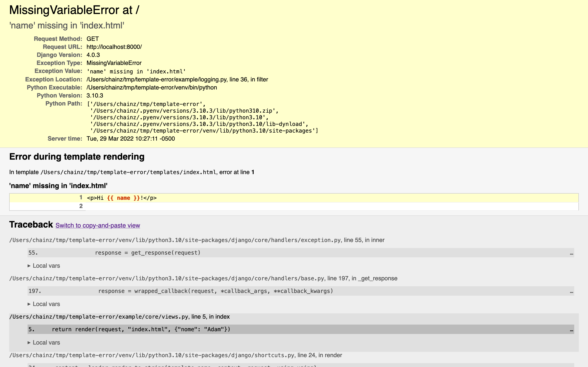The height and width of the screenshot is (367, 588).
Task: Expand Local vars under the base.py frame
Action: point(46,304)
